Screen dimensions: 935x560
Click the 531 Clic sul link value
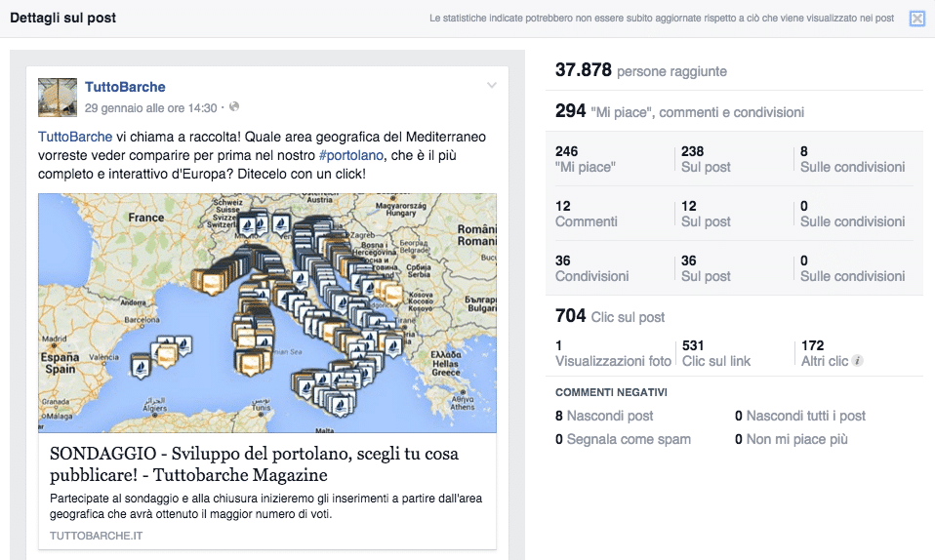tap(716, 353)
